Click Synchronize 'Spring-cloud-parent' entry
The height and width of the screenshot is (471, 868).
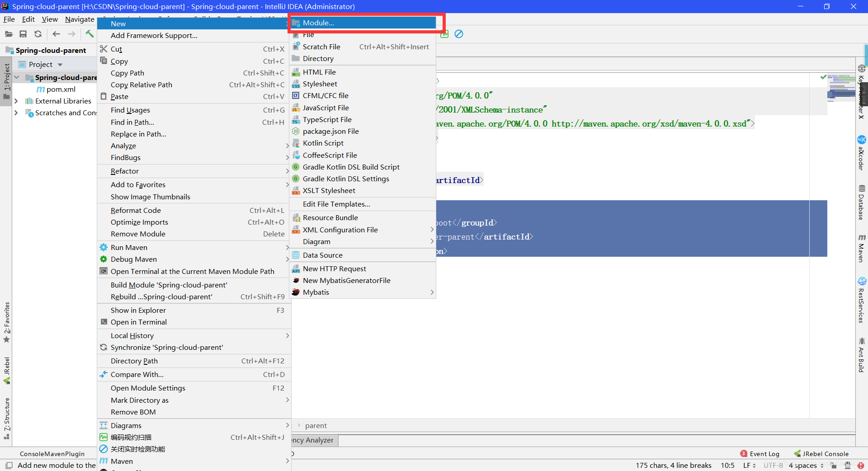click(x=193, y=347)
